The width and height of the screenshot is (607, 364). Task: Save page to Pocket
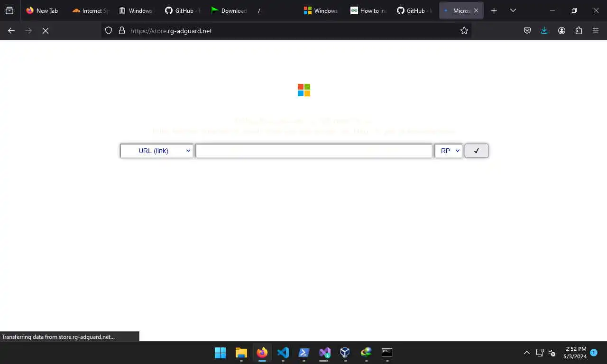[x=527, y=31]
